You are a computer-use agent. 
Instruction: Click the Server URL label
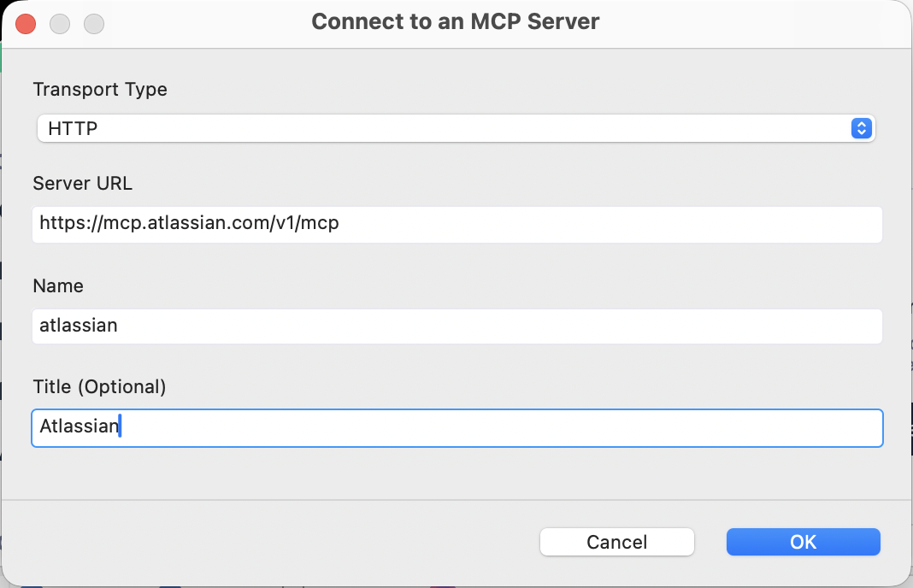tap(82, 184)
